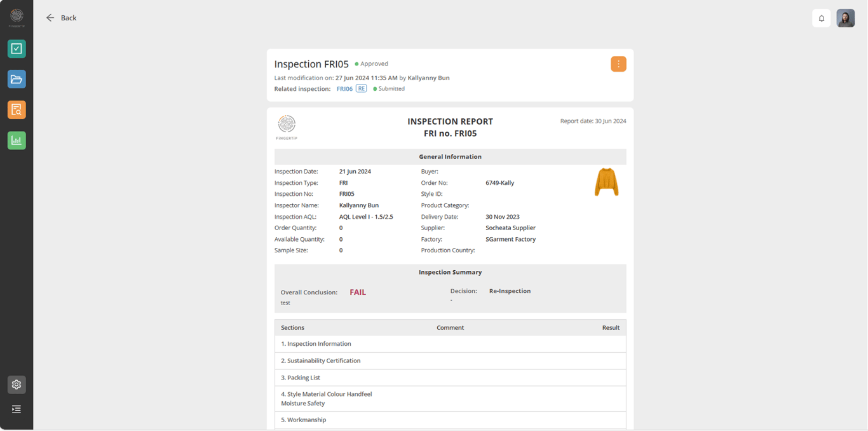868x431 pixels.
Task: Click the yellow sweater product thumbnail
Action: coord(606,182)
